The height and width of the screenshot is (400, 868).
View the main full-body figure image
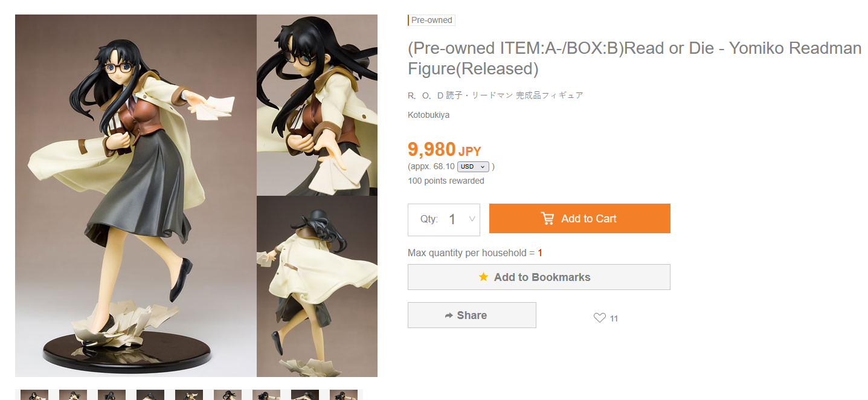click(136, 196)
